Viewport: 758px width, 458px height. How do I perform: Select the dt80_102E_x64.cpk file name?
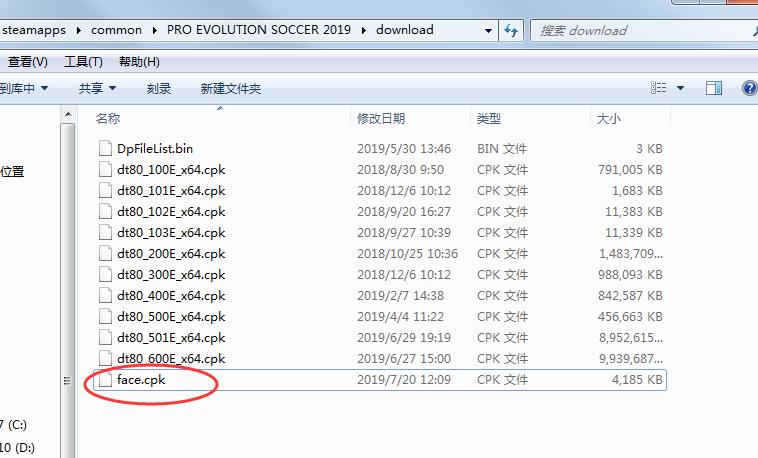pos(171,211)
